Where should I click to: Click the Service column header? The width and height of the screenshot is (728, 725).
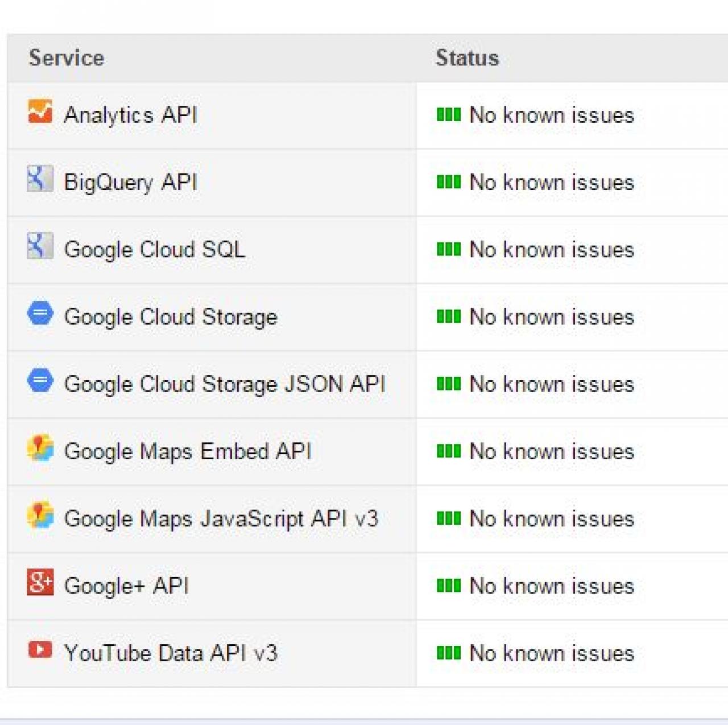click(67, 58)
